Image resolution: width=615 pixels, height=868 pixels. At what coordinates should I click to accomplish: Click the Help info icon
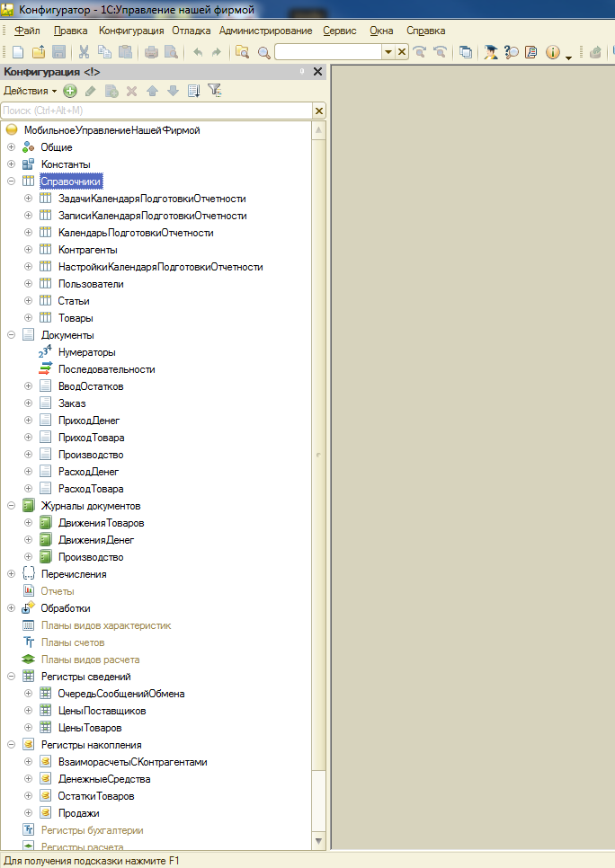pyautogui.click(x=552, y=52)
